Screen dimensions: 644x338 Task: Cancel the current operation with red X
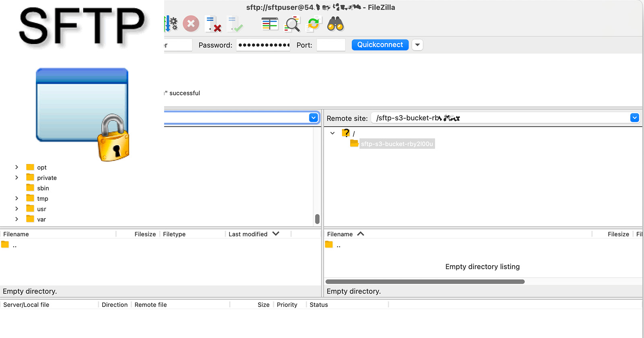pyautogui.click(x=191, y=24)
